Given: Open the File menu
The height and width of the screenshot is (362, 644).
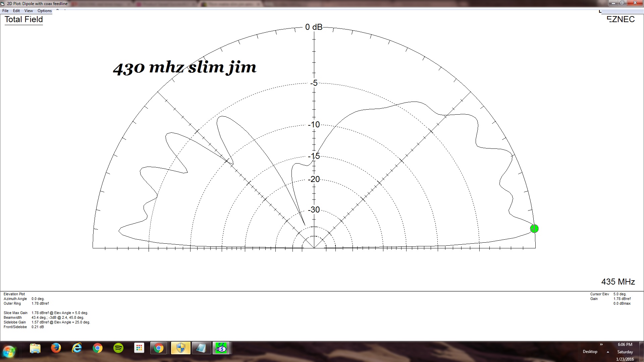Looking at the screenshot, I should (5, 11).
